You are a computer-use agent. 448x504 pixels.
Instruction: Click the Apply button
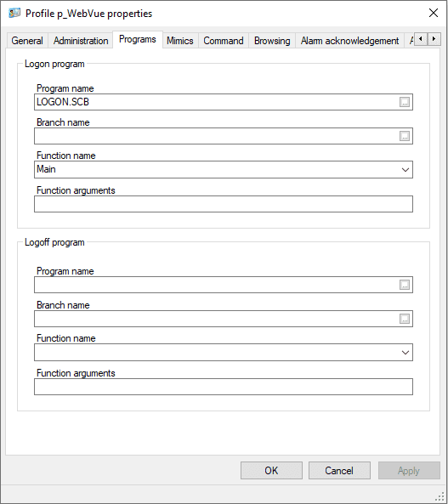409,471
